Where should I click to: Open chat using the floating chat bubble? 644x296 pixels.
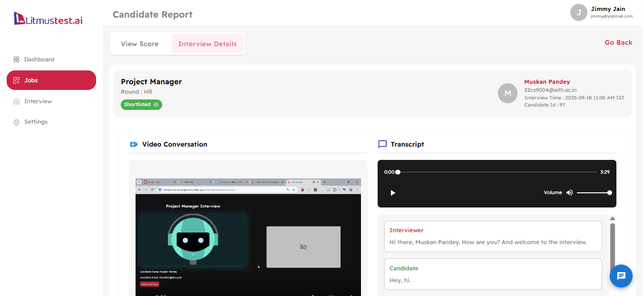(x=621, y=276)
